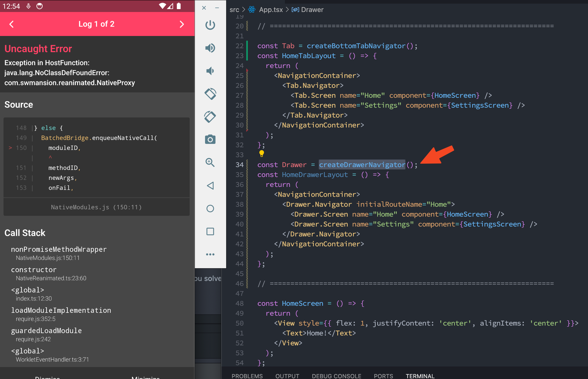Screen dimensions: 588x379
Task: Open the nonPromiseMethodWrapper stack frame
Action: 59,249
